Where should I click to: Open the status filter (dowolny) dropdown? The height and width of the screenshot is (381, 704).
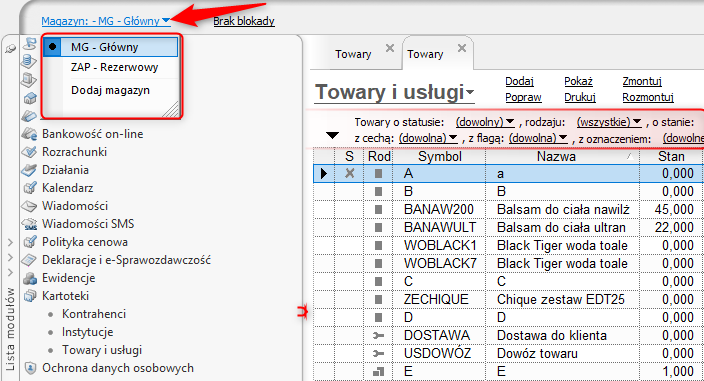click(x=485, y=122)
